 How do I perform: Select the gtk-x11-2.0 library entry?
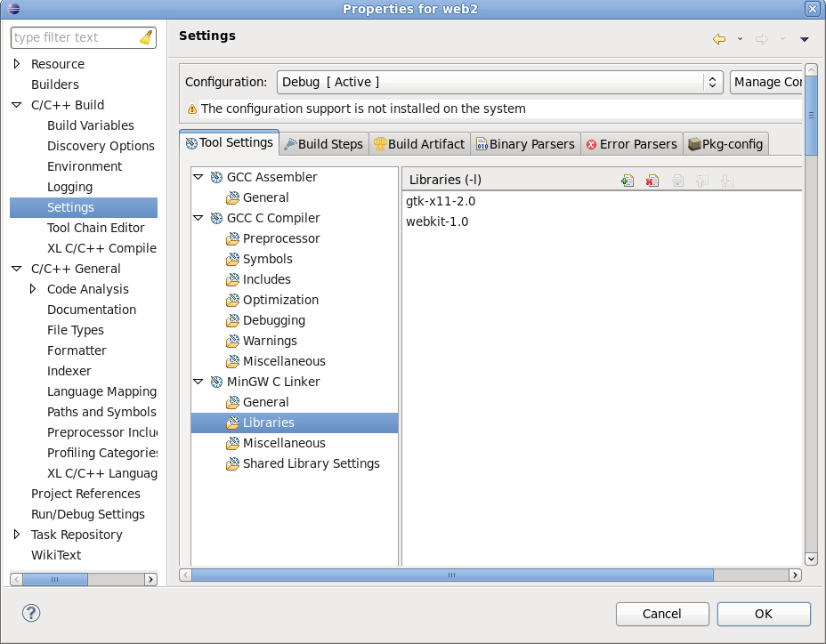pos(440,201)
